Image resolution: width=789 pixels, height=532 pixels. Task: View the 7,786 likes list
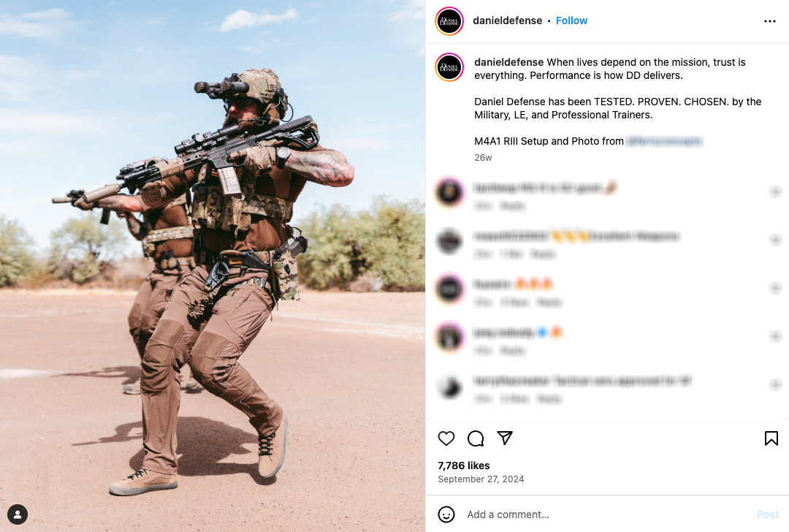[x=463, y=465]
